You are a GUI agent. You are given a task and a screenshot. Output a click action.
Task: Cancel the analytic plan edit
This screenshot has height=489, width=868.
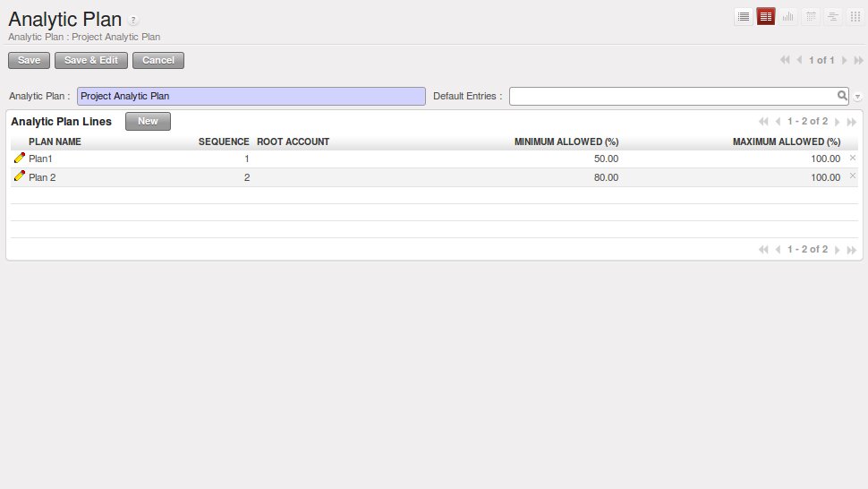pos(158,60)
